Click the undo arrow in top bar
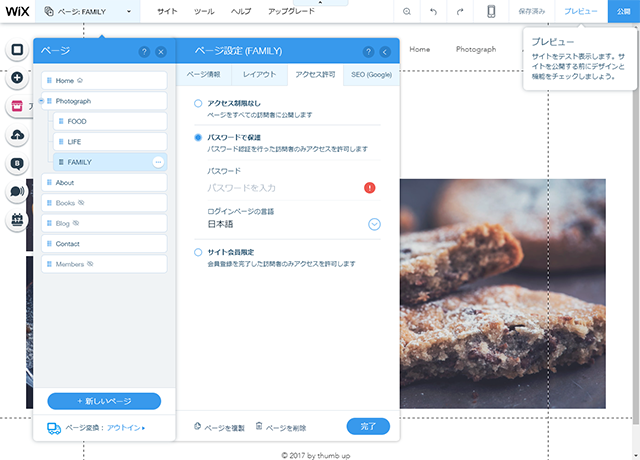Screen dimensions: 640x460 click(433, 11)
